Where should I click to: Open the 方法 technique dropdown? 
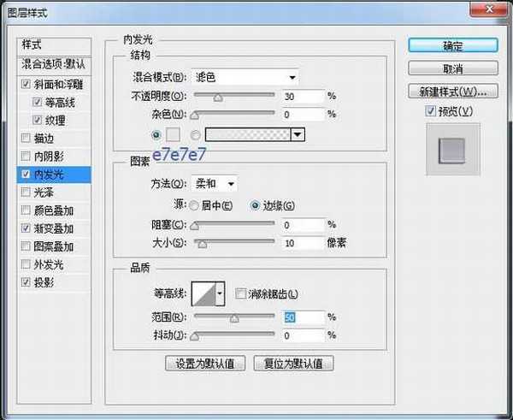(x=215, y=184)
